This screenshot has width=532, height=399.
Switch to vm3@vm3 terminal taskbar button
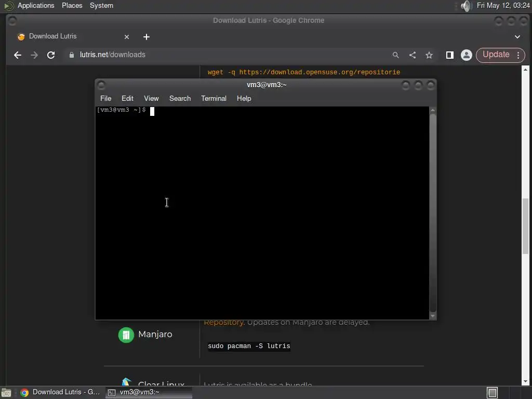149,392
